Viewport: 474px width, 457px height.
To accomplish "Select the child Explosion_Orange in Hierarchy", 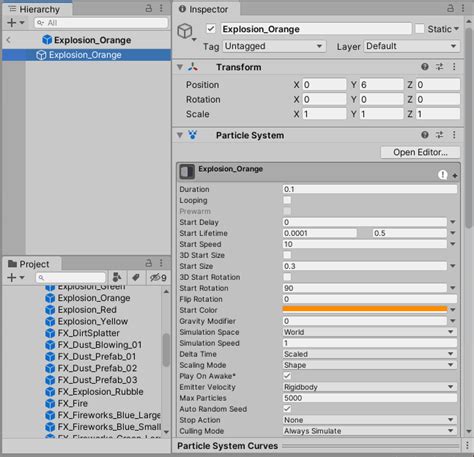I will (86, 55).
